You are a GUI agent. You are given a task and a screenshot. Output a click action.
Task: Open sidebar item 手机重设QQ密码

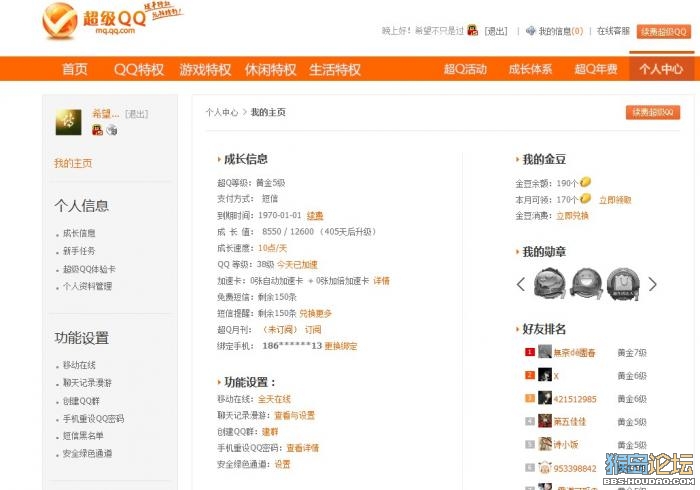coord(93,419)
